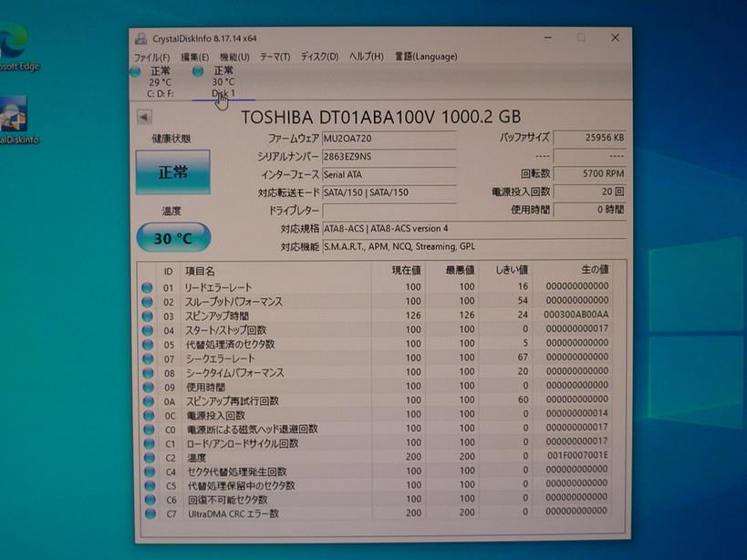Click status icon for 回復不可能セクタ数 row
Image resolution: width=747 pixels, height=560 pixels.
click(x=150, y=500)
